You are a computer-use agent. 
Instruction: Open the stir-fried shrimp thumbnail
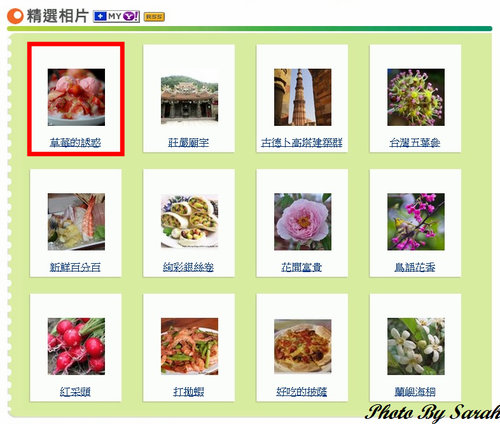click(189, 346)
